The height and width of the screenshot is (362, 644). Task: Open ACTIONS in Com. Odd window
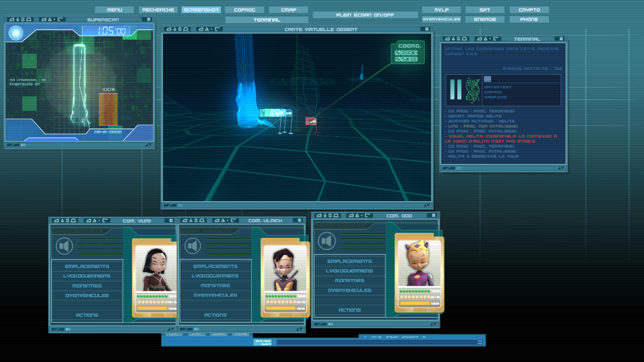[x=350, y=310]
